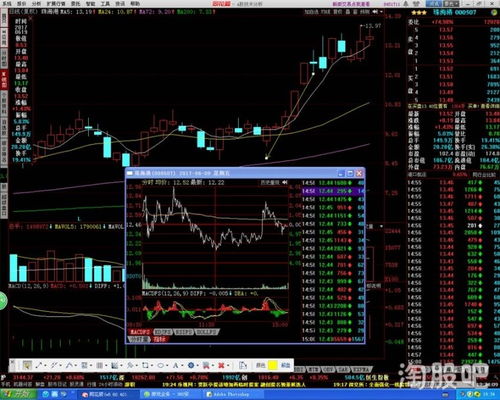Click the 15:00 final trade row in popup

333,339
